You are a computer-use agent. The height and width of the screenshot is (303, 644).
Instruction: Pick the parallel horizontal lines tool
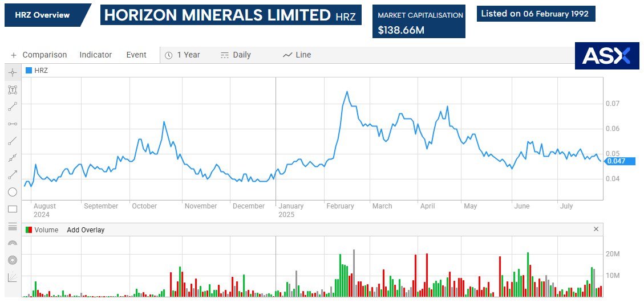(x=13, y=226)
